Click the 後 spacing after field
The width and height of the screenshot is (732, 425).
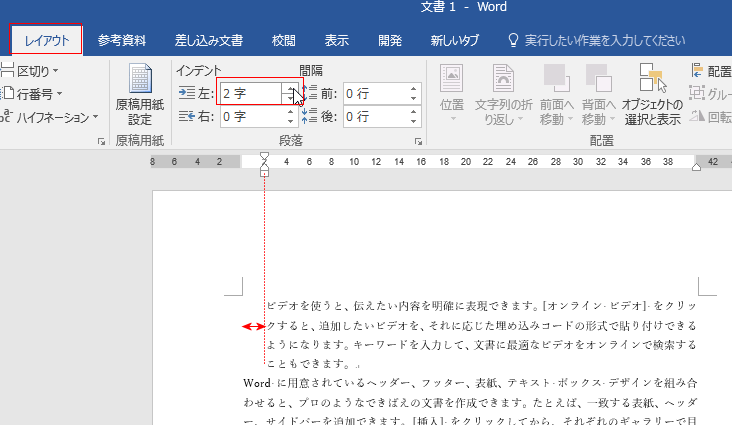coord(375,116)
